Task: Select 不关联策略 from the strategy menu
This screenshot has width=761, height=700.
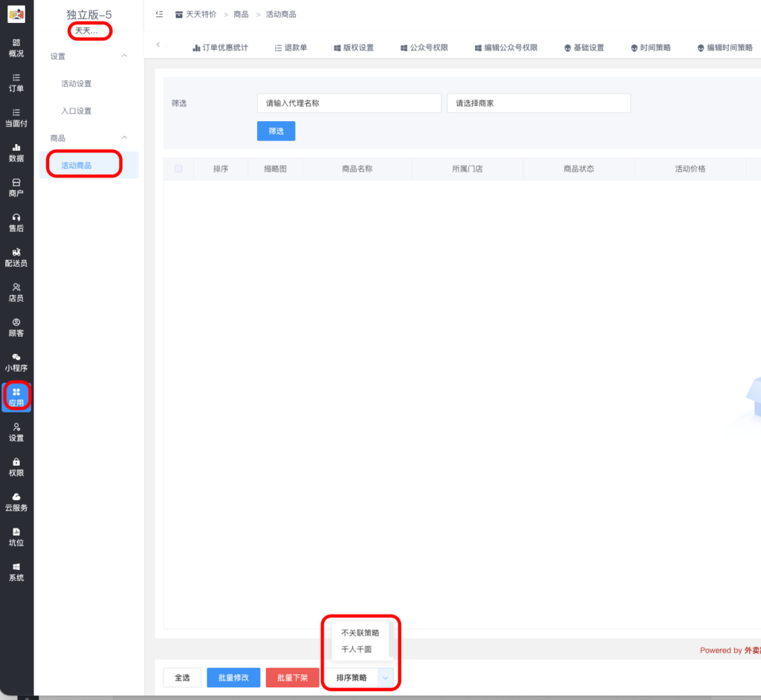Action: 360,631
